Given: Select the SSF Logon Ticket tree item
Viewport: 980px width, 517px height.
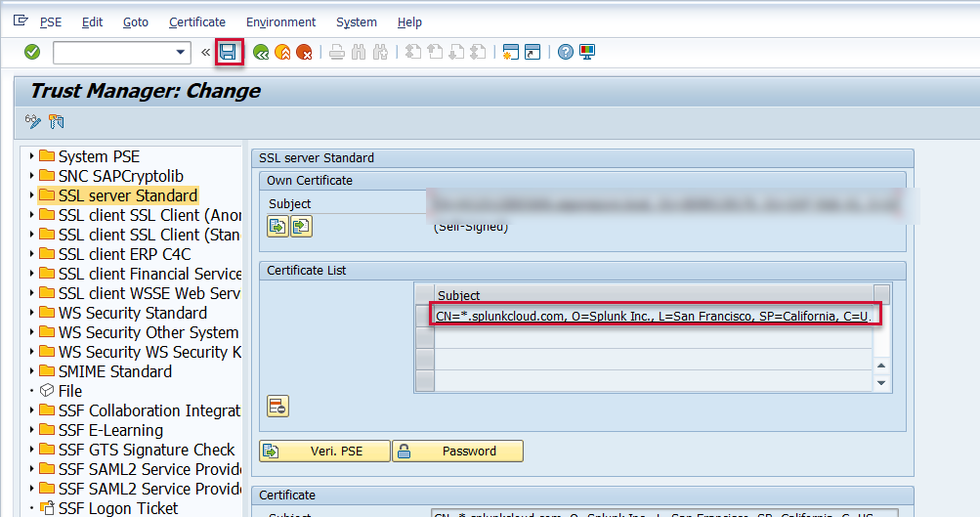Looking at the screenshot, I should 117,508.
